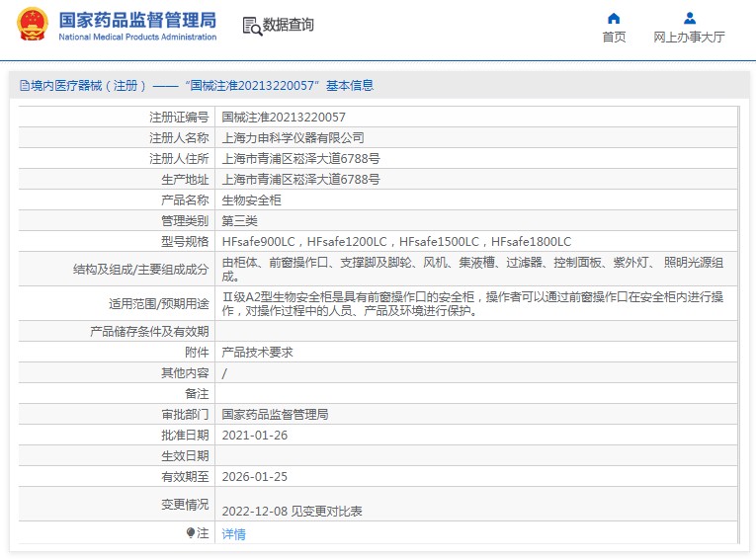Click the 详情 link
The height and width of the screenshot is (559, 756).
233,534
